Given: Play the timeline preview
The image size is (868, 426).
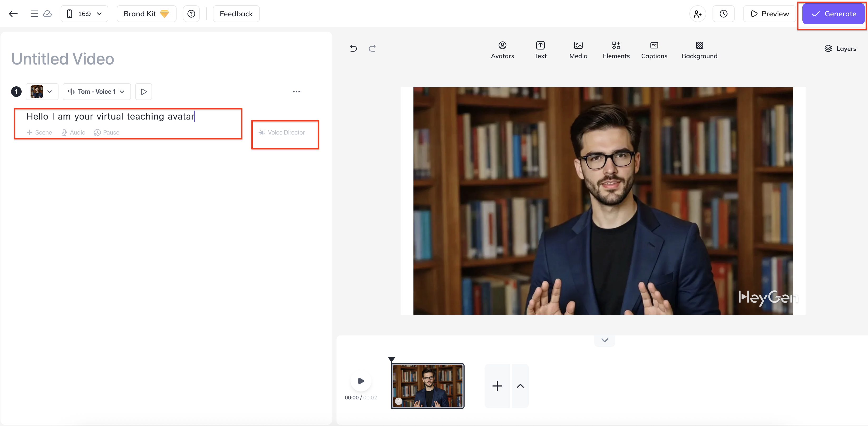Looking at the screenshot, I should 360,381.
